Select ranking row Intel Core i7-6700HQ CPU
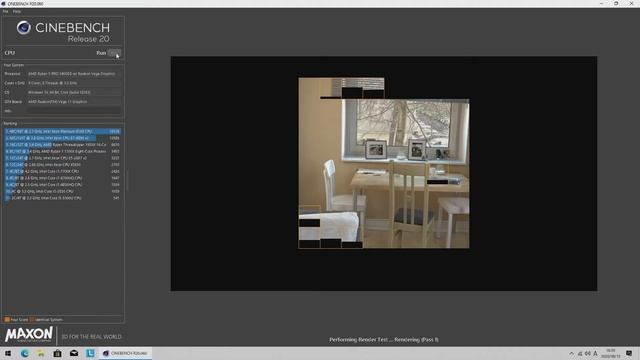This screenshot has width=640, height=360. (62, 178)
